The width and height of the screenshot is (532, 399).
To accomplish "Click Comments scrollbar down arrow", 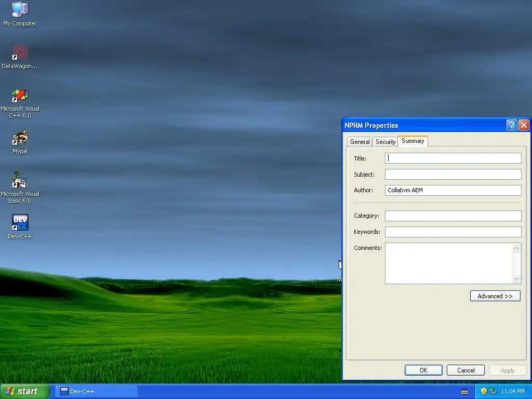I will pos(516,279).
